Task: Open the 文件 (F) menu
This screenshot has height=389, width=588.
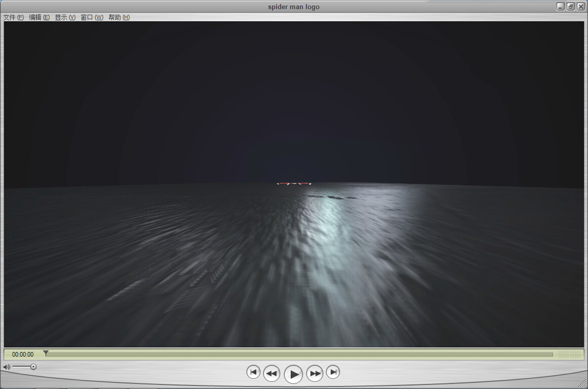Action: [x=14, y=17]
